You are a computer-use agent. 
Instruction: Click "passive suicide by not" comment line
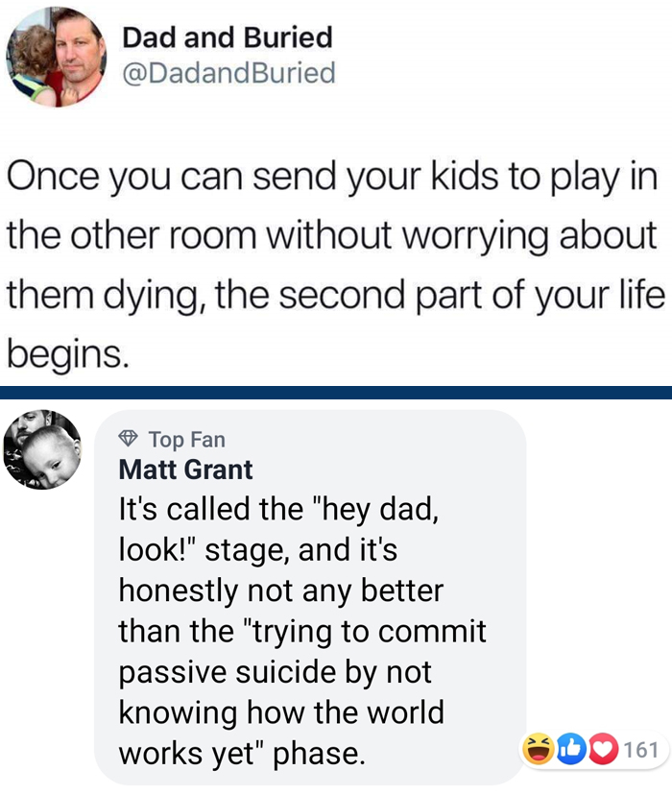click(x=276, y=672)
